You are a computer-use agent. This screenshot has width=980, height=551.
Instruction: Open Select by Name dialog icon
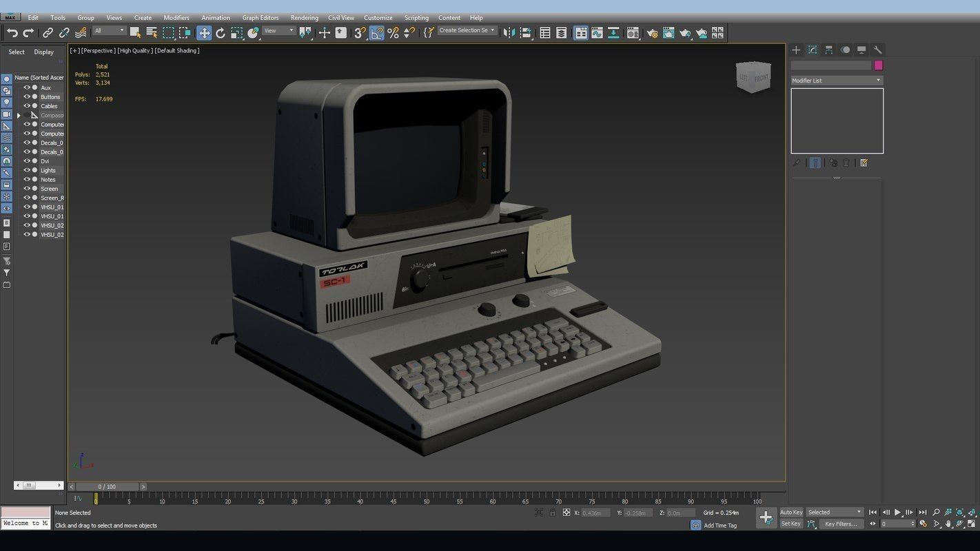point(152,32)
